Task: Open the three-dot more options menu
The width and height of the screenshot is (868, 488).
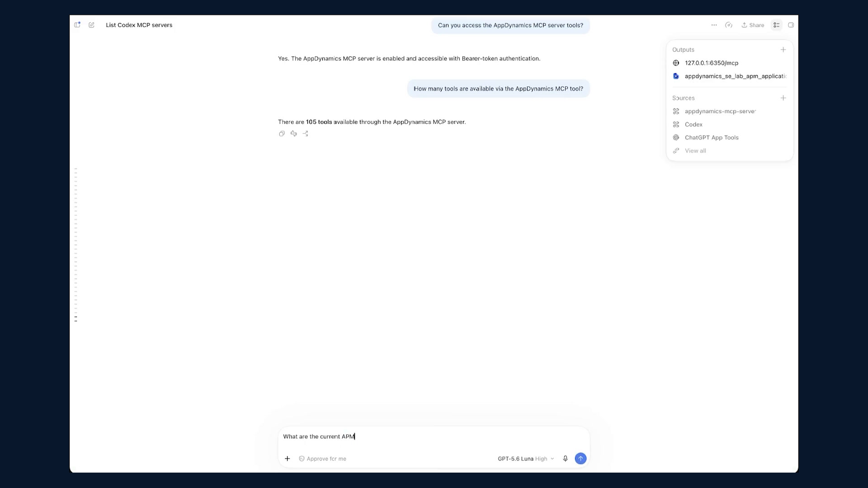Action: (714, 25)
